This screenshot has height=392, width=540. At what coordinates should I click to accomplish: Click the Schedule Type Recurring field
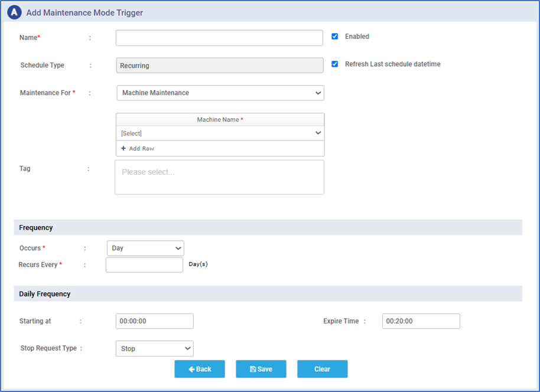(220, 66)
